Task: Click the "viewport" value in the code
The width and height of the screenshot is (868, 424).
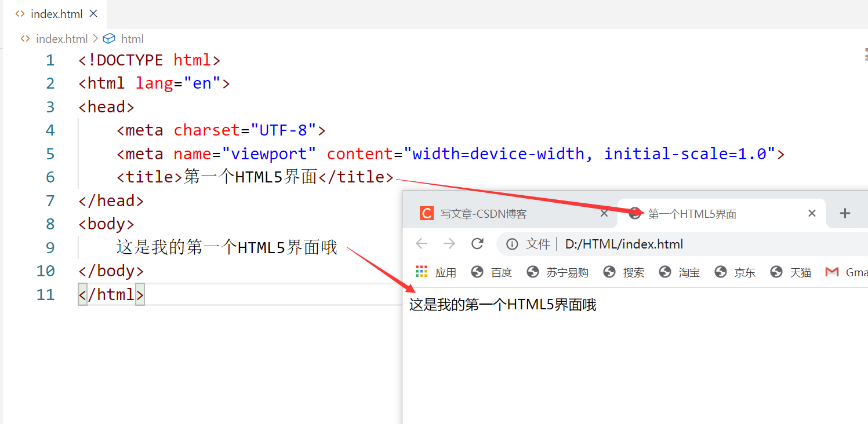Action: pyautogui.click(x=269, y=154)
